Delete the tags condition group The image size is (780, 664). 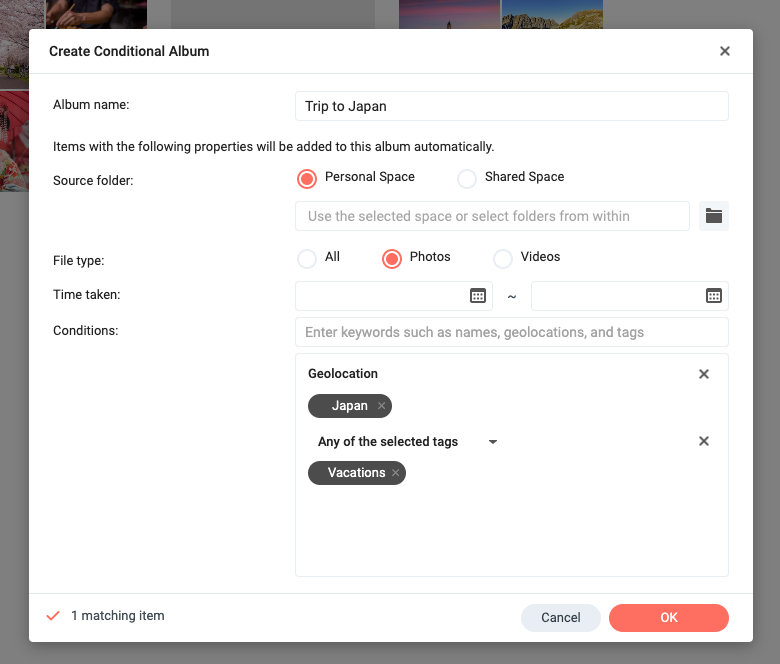pyautogui.click(x=704, y=441)
